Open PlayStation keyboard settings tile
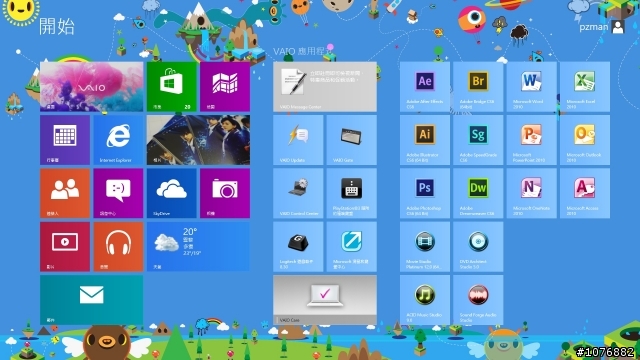 tap(352, 193)
